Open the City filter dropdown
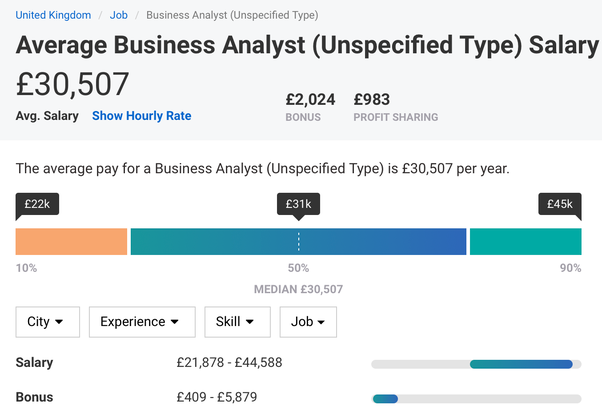This screenshot has height=414, width=602. coord(46,322)
